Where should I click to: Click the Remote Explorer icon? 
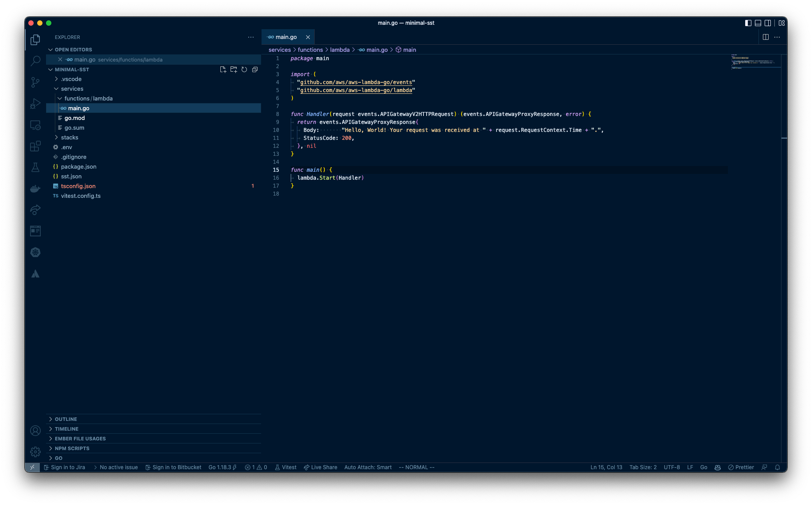tap(35, 125)
